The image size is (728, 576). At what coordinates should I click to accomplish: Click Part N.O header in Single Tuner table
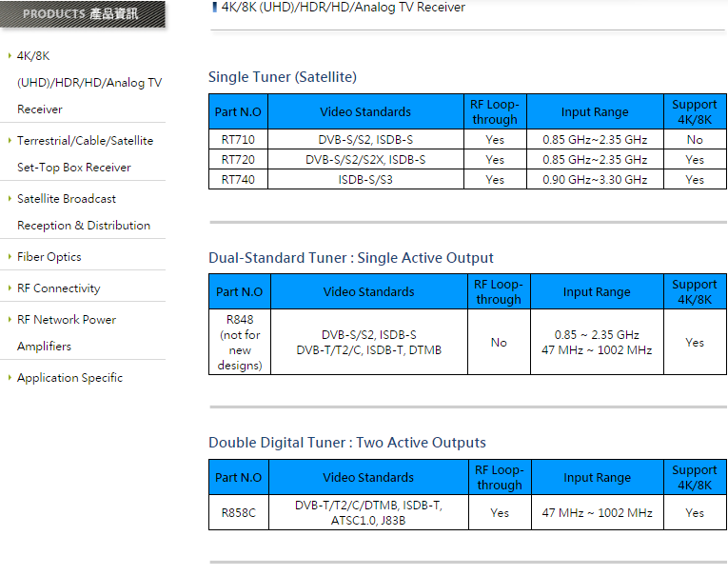point(238,111)
